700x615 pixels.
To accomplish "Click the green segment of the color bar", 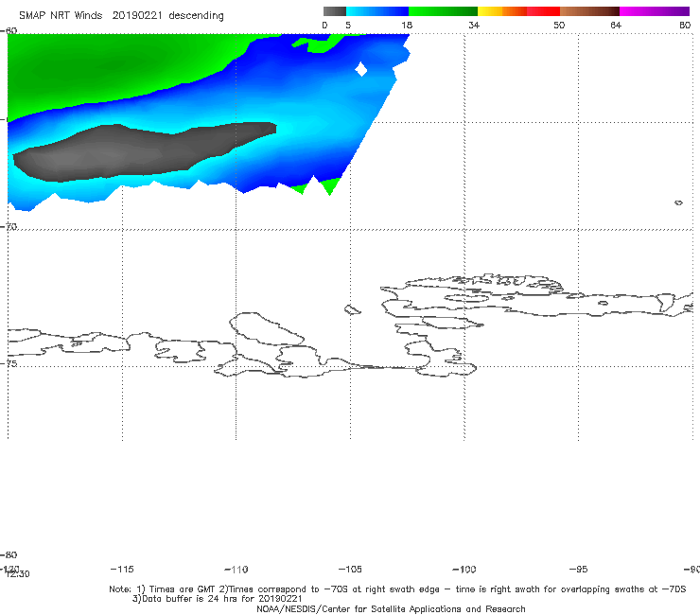I will tap(443, 11).
